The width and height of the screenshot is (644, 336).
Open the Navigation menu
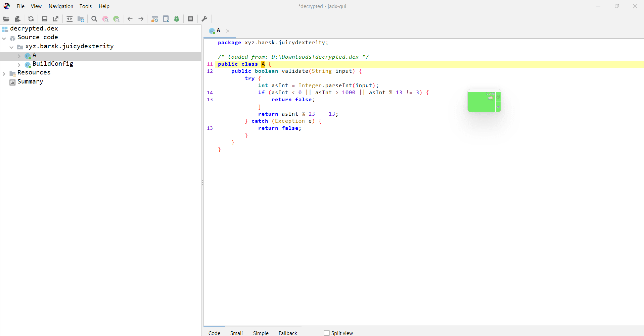(61, 6)
